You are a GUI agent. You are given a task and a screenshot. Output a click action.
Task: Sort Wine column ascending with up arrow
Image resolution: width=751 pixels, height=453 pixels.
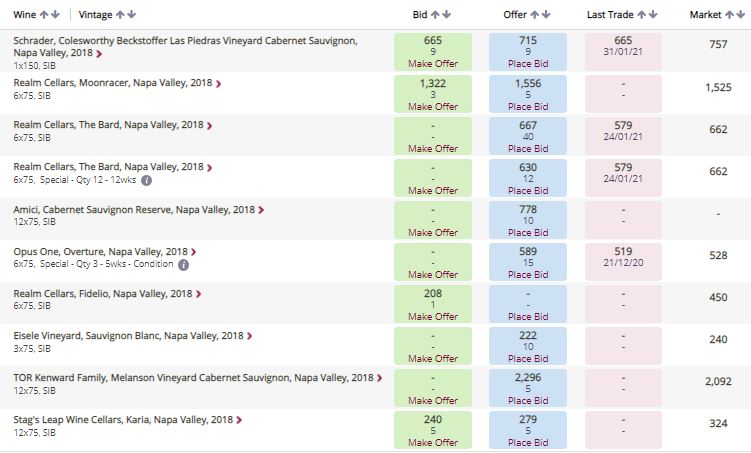point(44,15)
